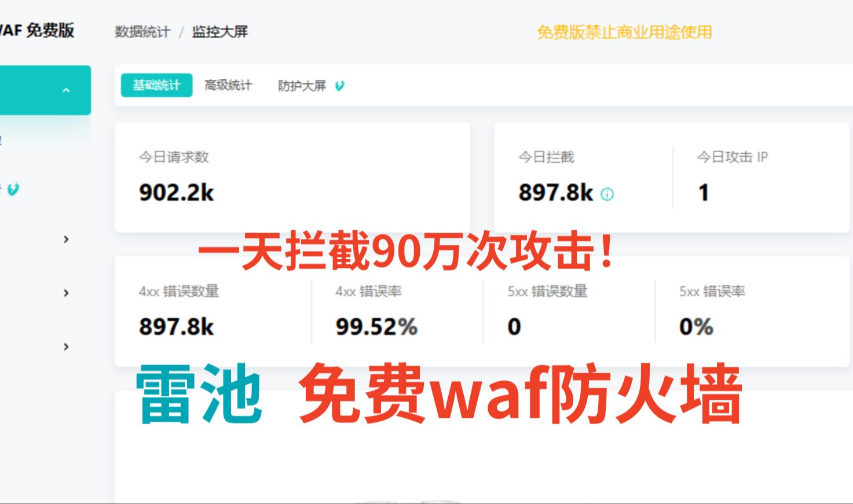Click the 免费版禁止商业用途使用 notice link
853x504 pixels.
point(624,33)
